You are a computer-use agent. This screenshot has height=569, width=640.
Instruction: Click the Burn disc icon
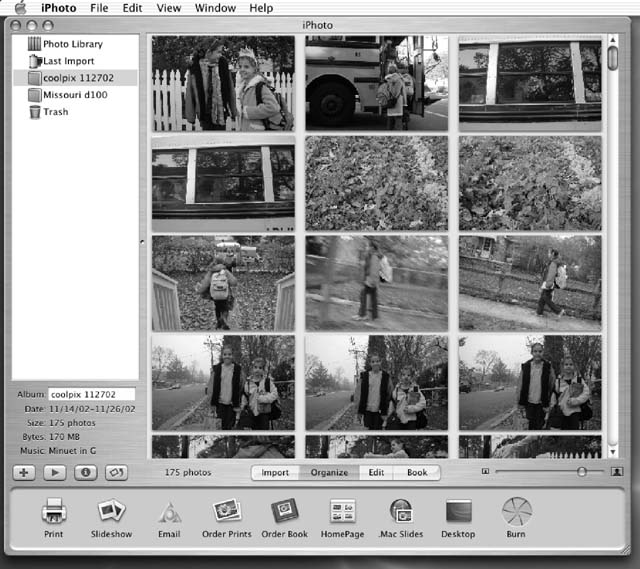pyautogui.click(x=517, y=511)
